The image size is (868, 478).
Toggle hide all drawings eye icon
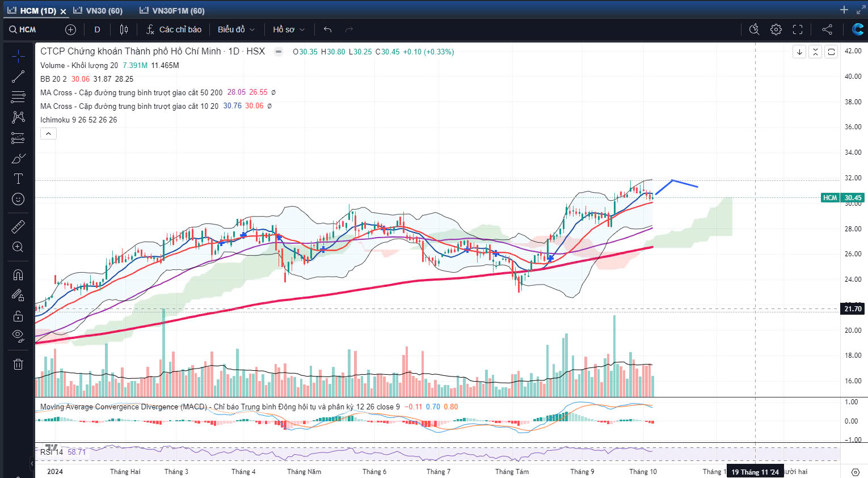[18, 336]
